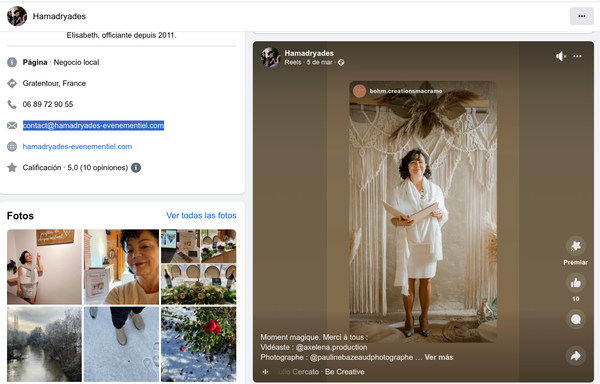Share the reel with the arrow icon
The width and height of the screenshot is (600, 384).
(x=576, y=356)
